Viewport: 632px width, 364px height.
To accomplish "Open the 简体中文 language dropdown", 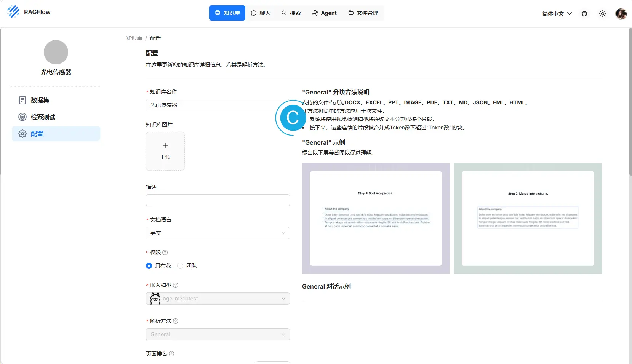I will click(x=557, y=14).
